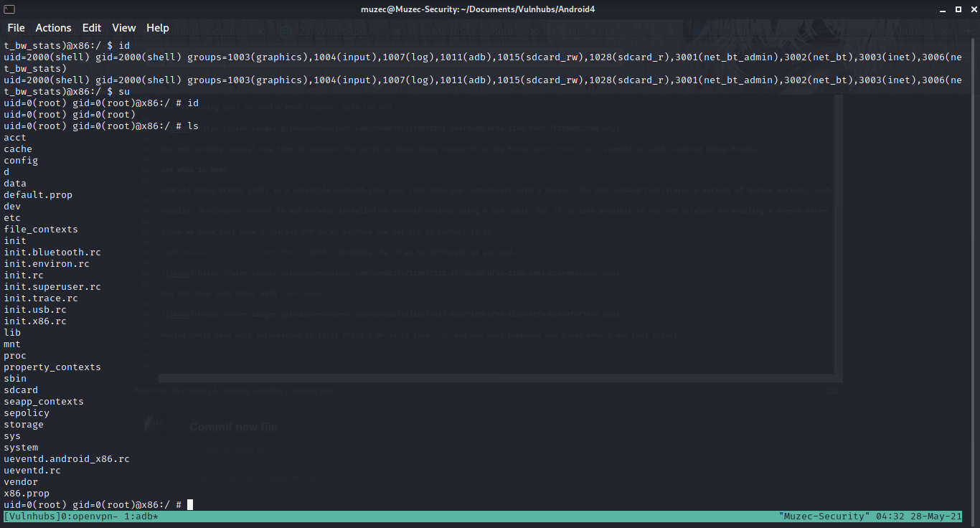Select tmux window 1:adb*
980x528 pixels.
(x=141, y=517)
